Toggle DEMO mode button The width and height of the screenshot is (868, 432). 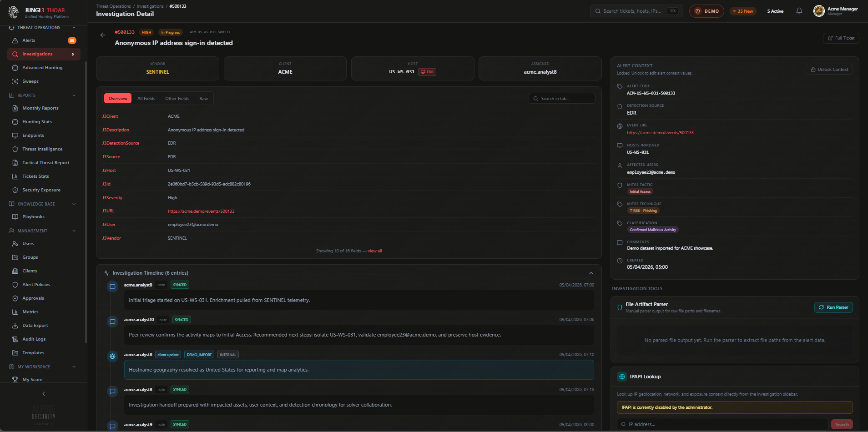point(707,11)
